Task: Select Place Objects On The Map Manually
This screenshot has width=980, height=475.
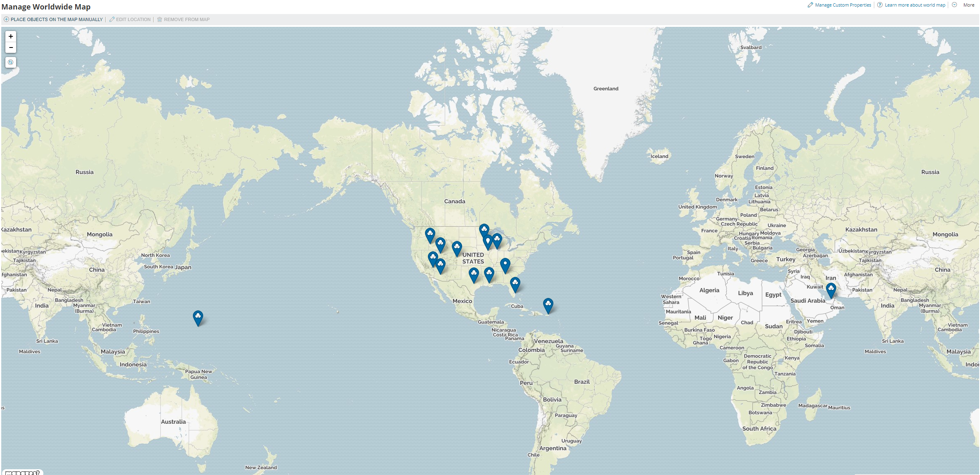Action: (57, 19)
